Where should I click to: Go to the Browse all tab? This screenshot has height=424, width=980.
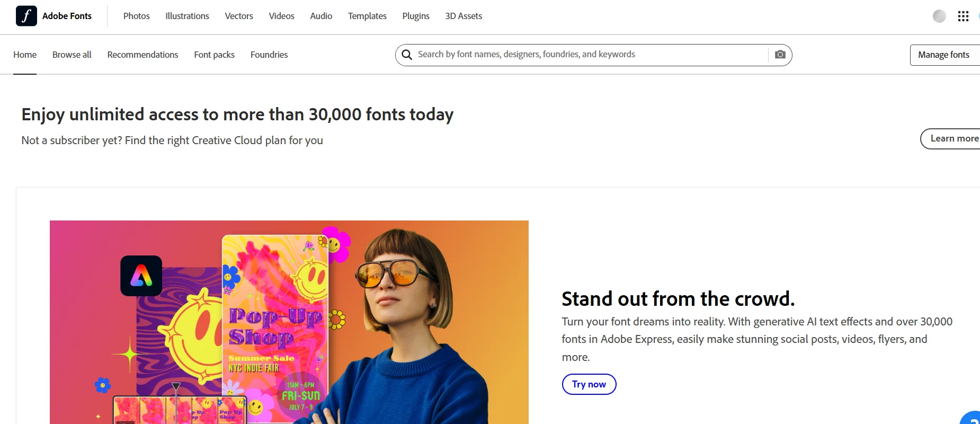[72, 55]
